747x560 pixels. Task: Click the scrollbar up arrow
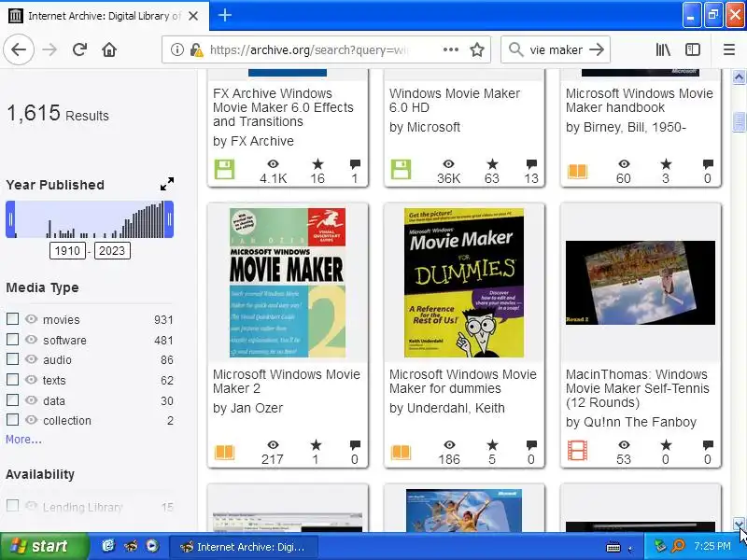click(739, 77)
